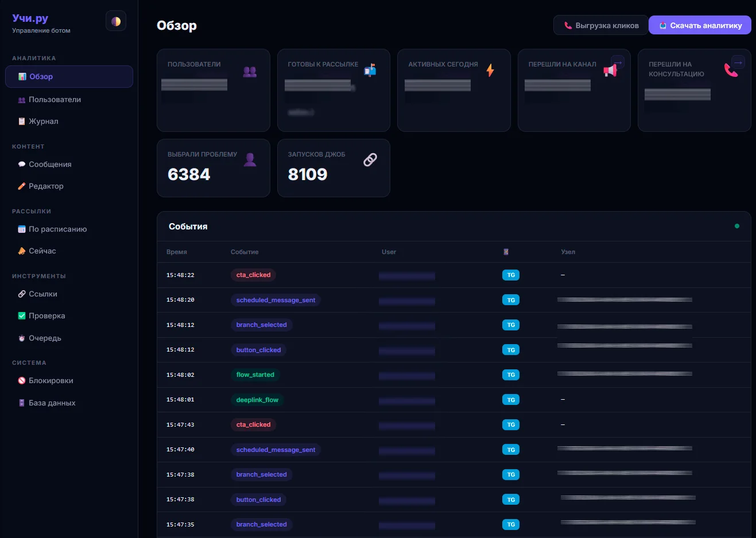Viewport: 756px width, 538px height.
Task: Click the Редактор pencil icon
Action: tap(22, 186)
